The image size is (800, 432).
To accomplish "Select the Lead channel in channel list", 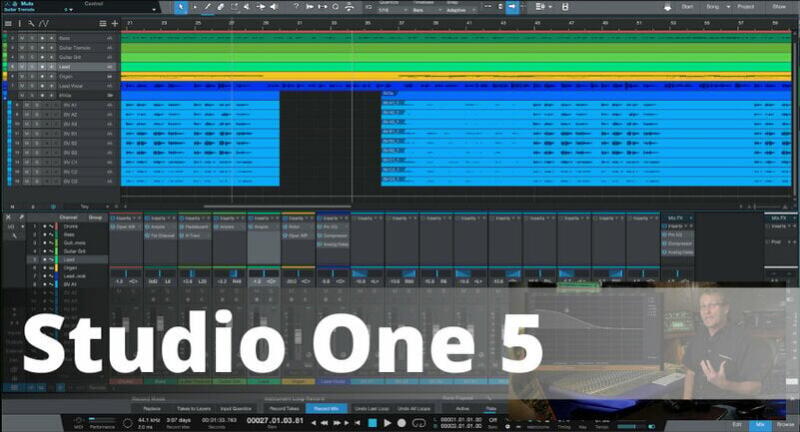I will [68, 258].
